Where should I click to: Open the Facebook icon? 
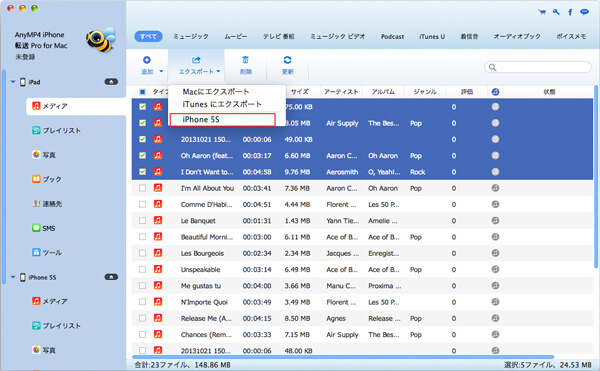point(570,12)
